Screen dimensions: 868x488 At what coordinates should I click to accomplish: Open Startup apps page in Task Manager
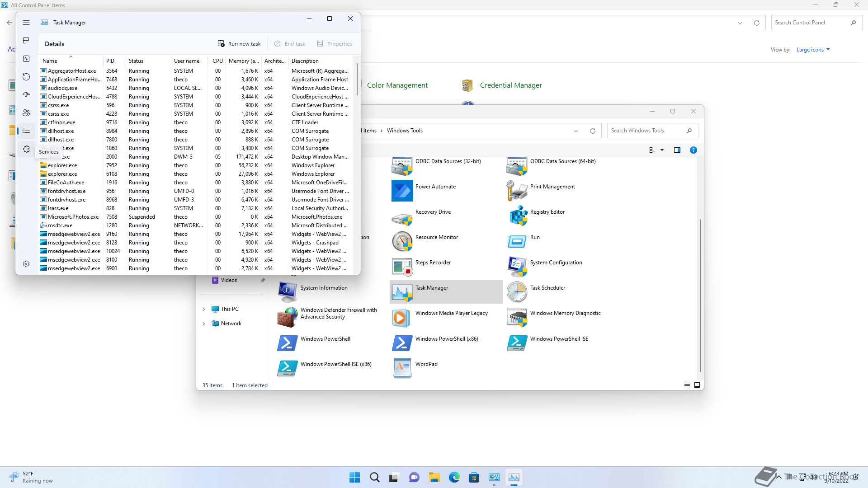[26, 95]
